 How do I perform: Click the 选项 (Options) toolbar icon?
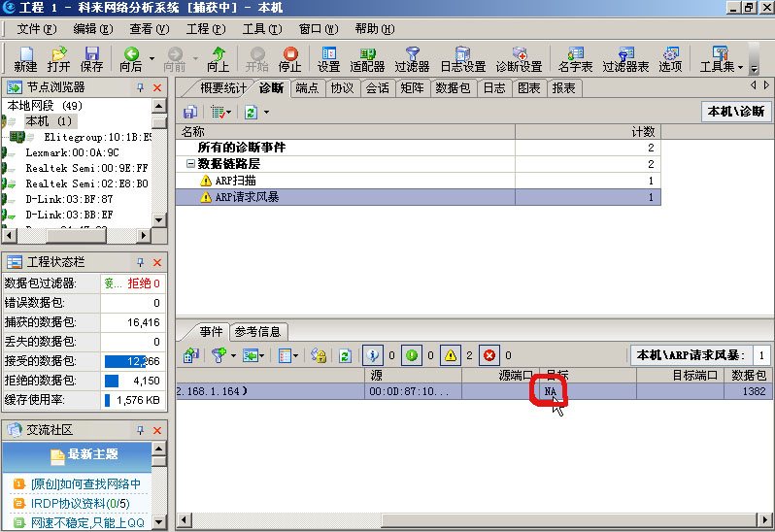[x=670, y=59]
